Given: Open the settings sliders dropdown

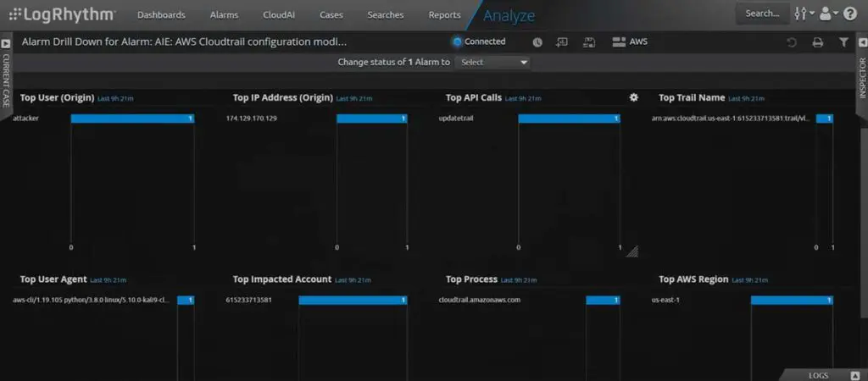Looking at the screenshot, I should click(804, 14).
